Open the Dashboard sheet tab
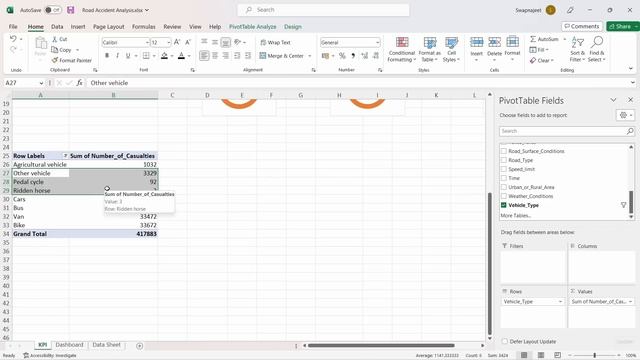This screenshot has width=640, height=360. [x=69, y=345]
